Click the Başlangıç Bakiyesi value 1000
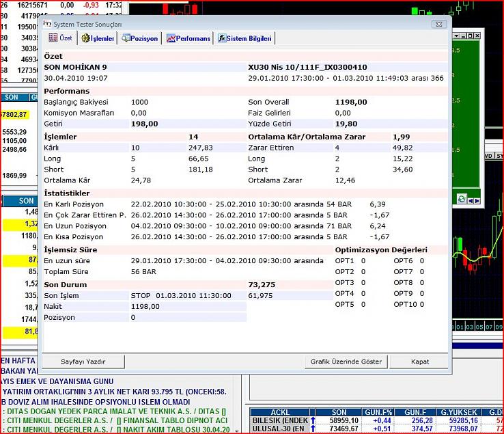 pyautogui.click(x=139, y=102)
